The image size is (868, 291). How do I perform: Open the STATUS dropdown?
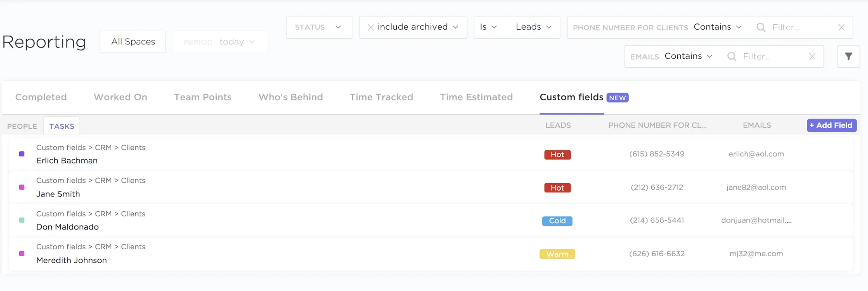(319, 27)
